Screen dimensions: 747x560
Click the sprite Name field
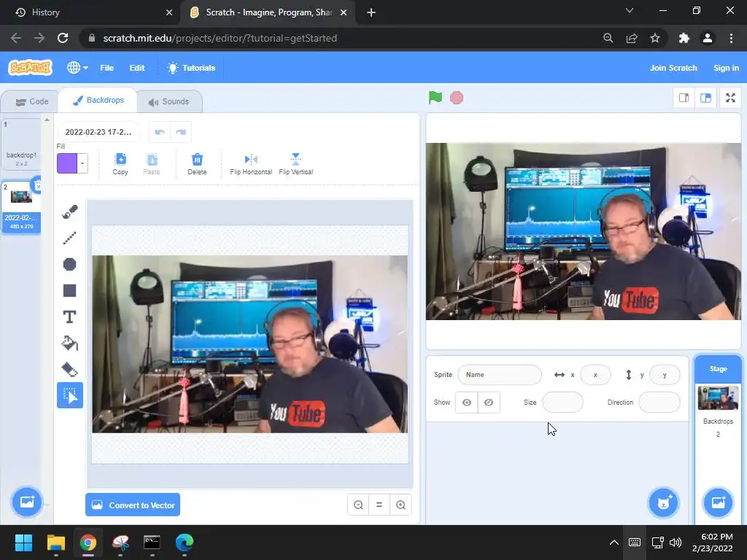pos(499,375)
